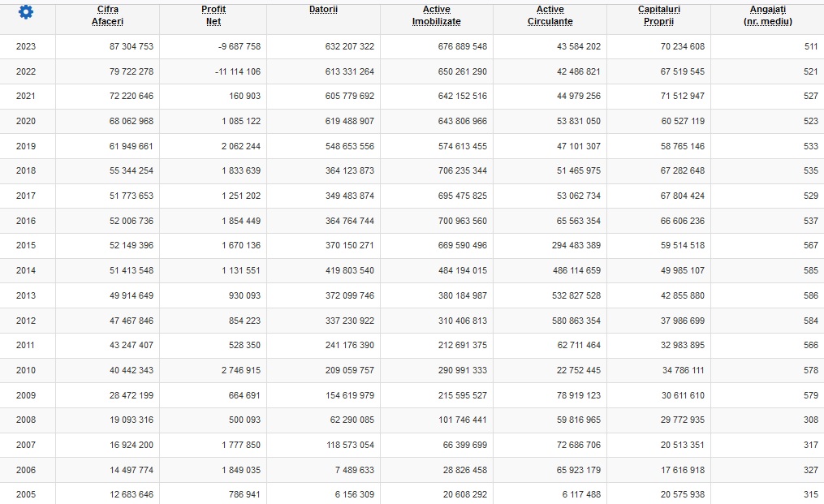
Task: Click the Active Imobilizate column header
Action: pyautogui.click(x=436, y=15)
